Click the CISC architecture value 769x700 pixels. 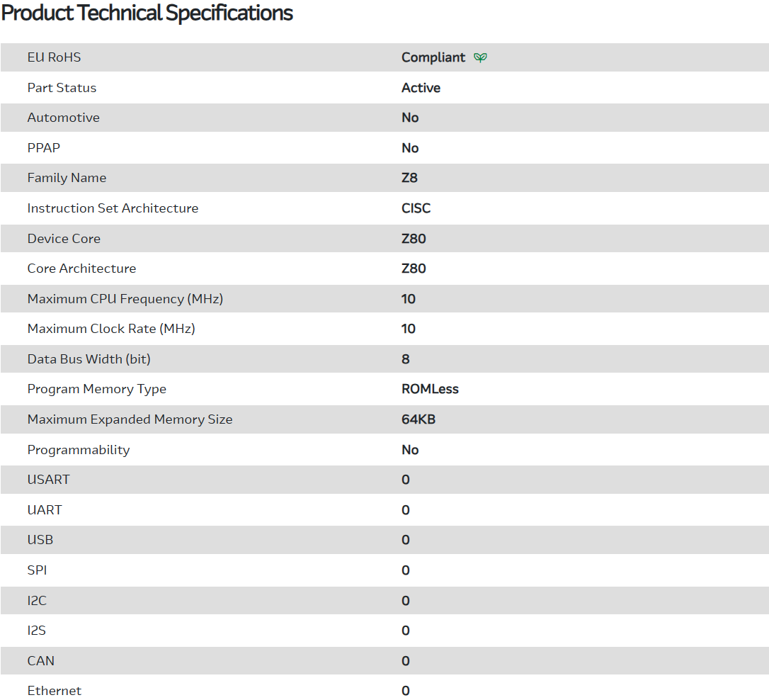pyautogui.click(x=416, y=208)
